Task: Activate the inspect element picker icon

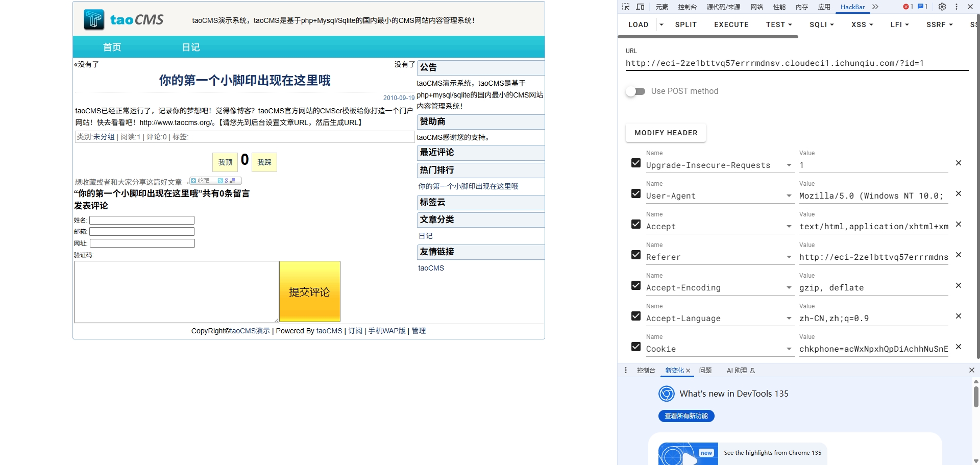Action: (x=626, y=7)
